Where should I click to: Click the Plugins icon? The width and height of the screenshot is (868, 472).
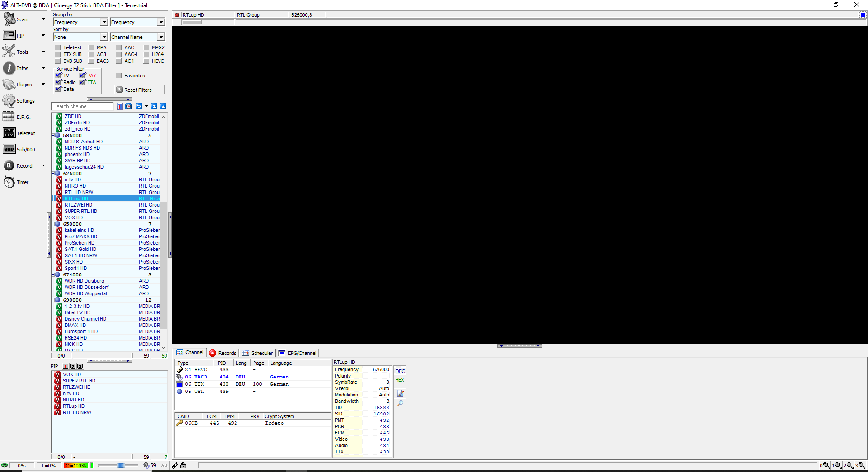pyautogui.click(x=9, y=85)
